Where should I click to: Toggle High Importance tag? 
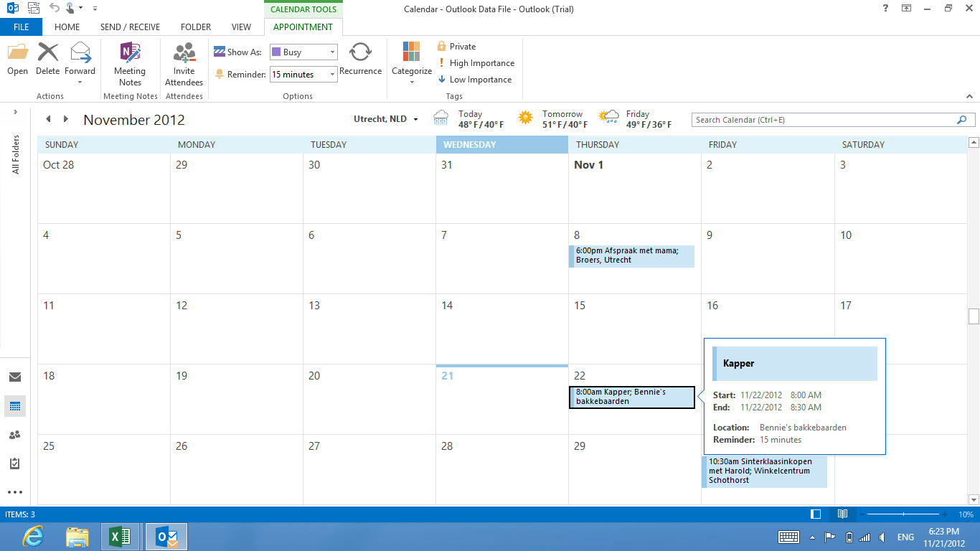point(476,63)
